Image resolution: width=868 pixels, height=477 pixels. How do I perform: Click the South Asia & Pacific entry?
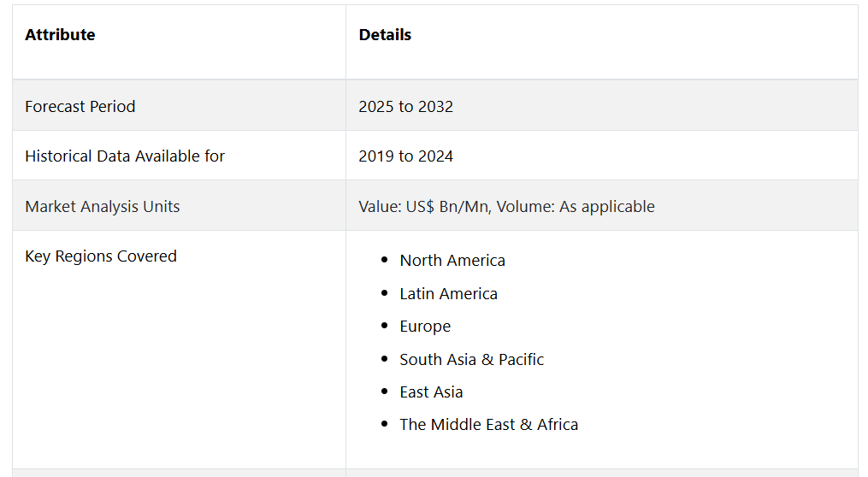point(471,360)
